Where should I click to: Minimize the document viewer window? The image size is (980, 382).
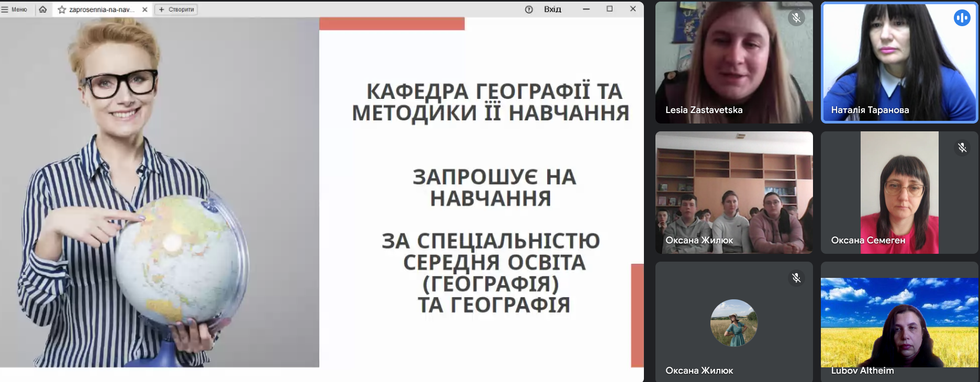coord(586,9)
